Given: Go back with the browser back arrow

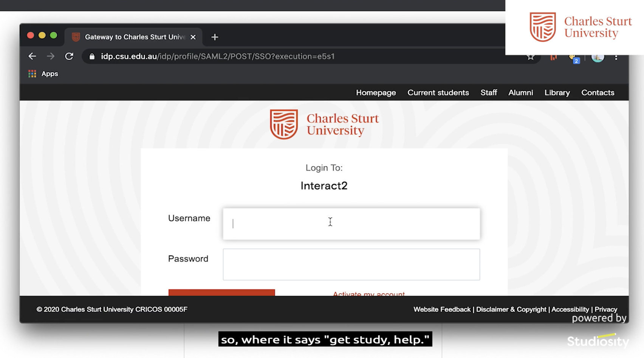Looking at the screenshot, I should click(x=32, y=56).
